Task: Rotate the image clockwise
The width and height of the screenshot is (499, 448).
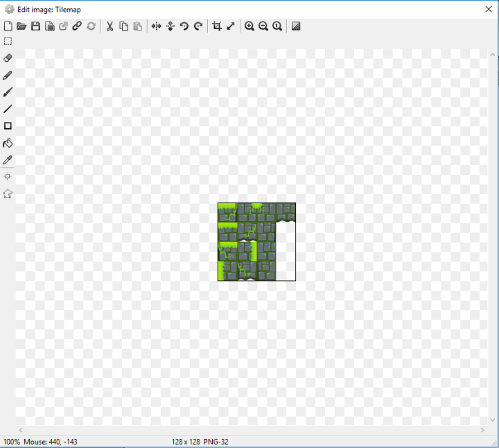Action: coord(198,26)
